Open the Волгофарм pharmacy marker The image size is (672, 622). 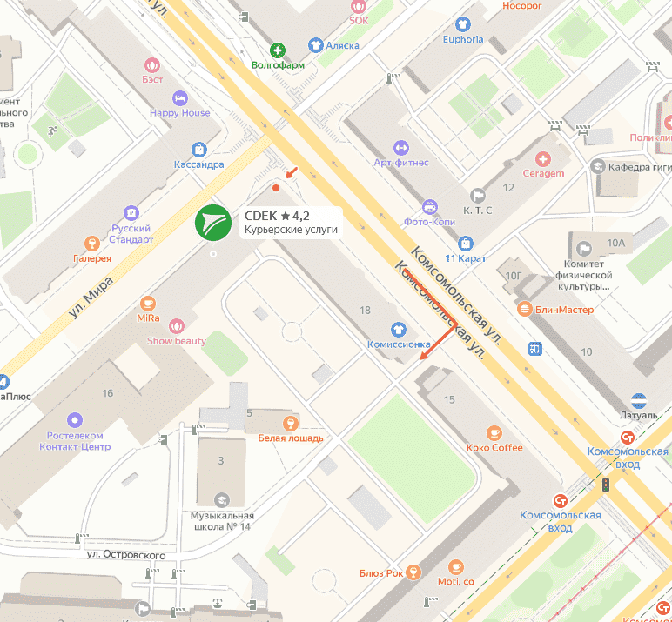pos(278,50)
